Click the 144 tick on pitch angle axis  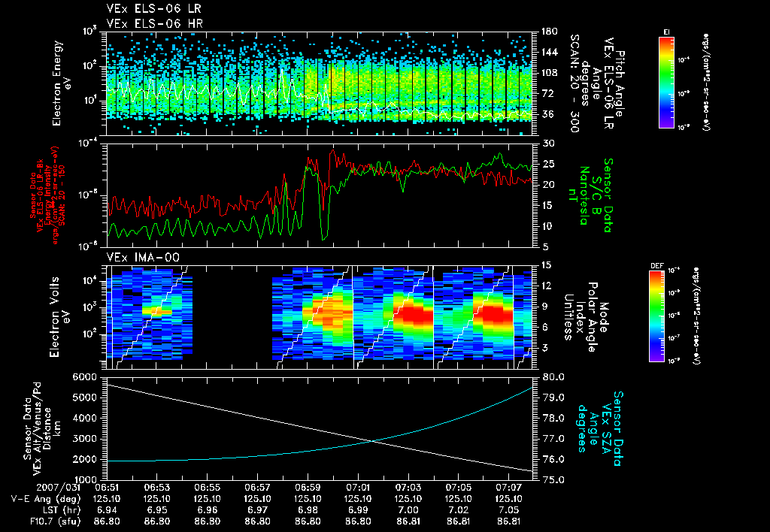[548, 52]
